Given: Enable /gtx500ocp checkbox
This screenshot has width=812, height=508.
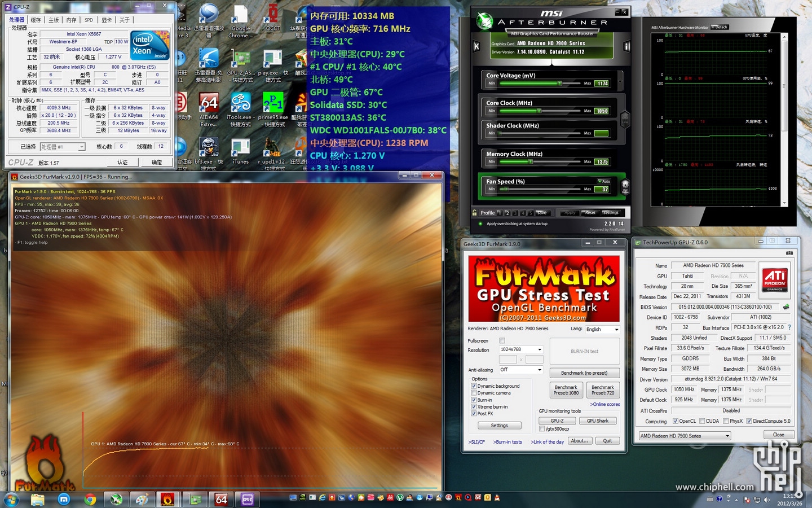Looking at the screenshot, I should pos(542,429).
